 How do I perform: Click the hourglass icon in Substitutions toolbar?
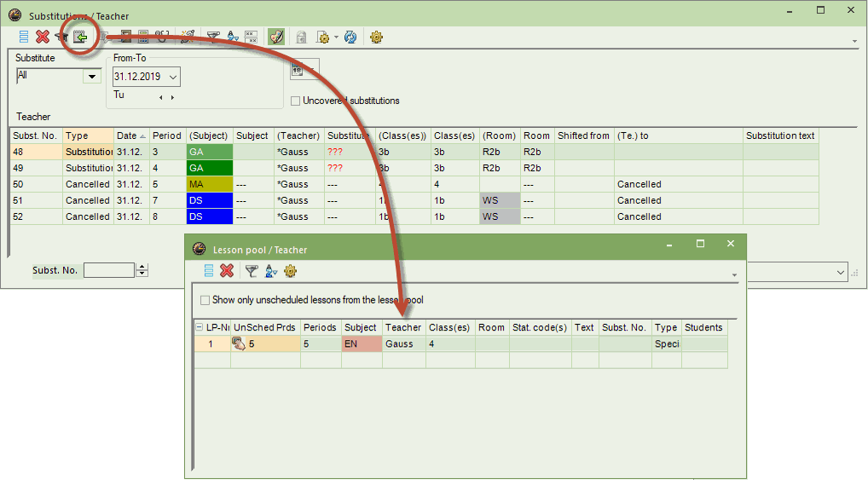pyautogui.click(x=126, y=37)
